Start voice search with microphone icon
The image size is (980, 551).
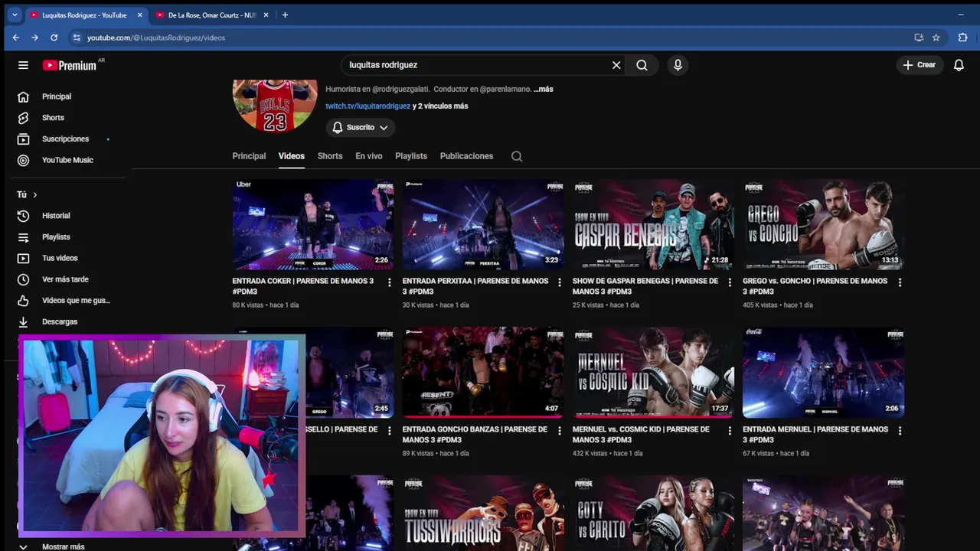click(678, 65)
